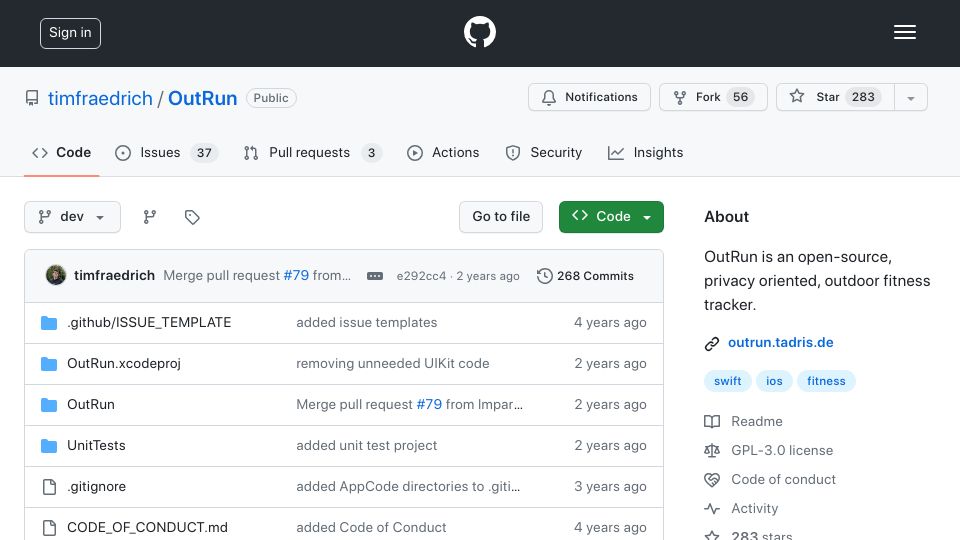Open the .github/ISSUE_TEMPLATE folder

pyautogui.click(x=149, y=323)
